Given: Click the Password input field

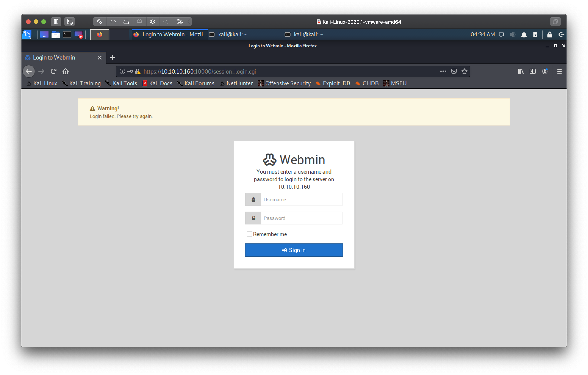Looking at the screenshot, I should 301,218.
